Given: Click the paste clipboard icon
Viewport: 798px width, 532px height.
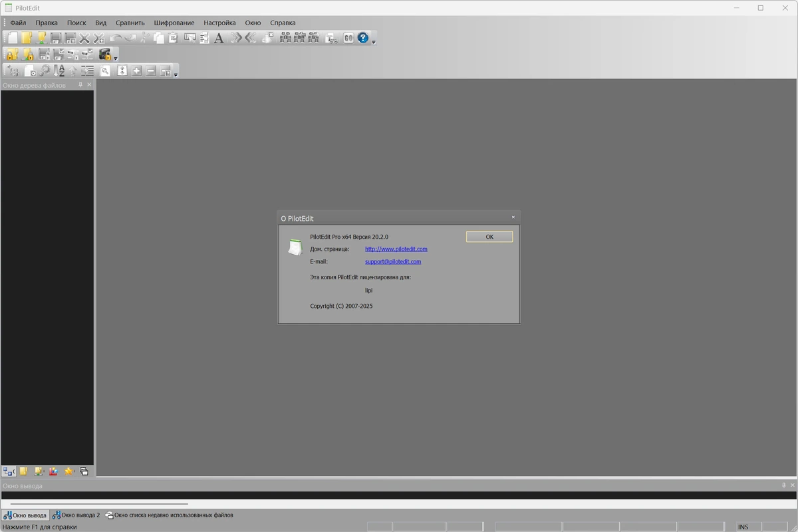Looking at the screenshot, I should tap(173, 38).
